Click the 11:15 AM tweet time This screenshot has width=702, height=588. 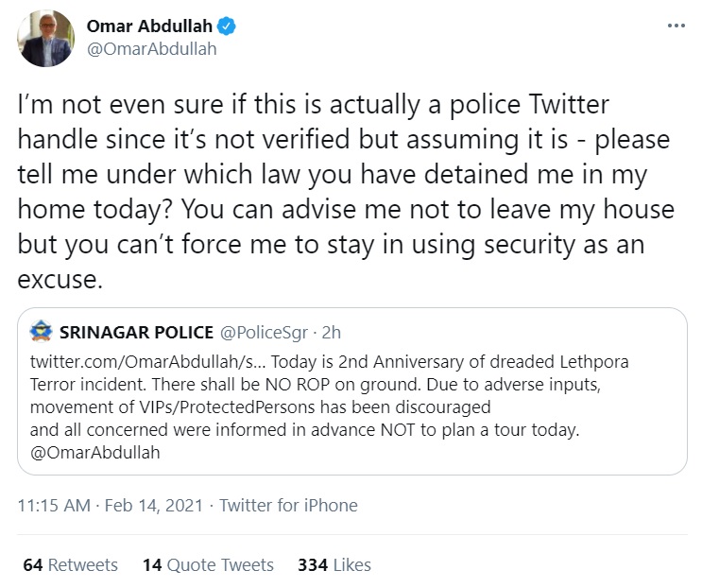[54, 505]
